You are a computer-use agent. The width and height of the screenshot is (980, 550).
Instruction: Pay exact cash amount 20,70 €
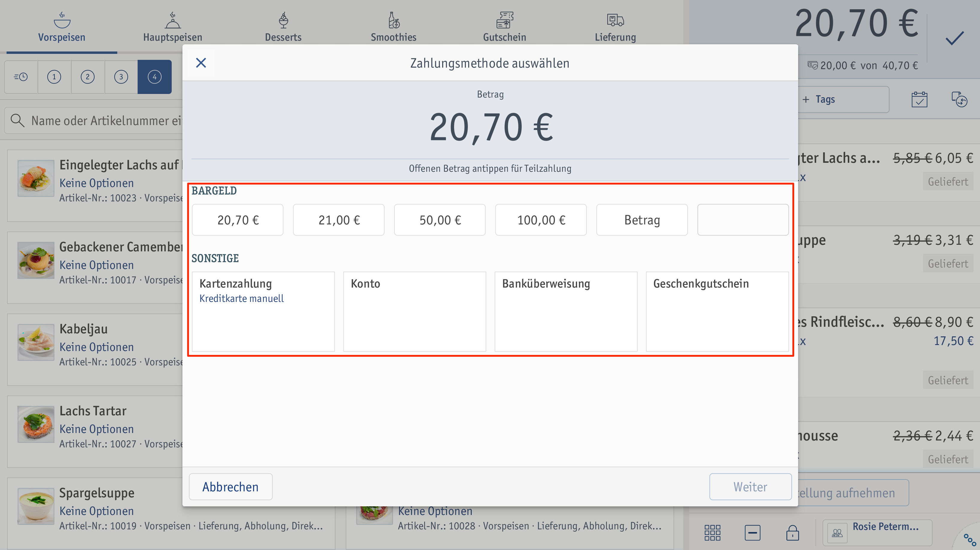point(238,220)
